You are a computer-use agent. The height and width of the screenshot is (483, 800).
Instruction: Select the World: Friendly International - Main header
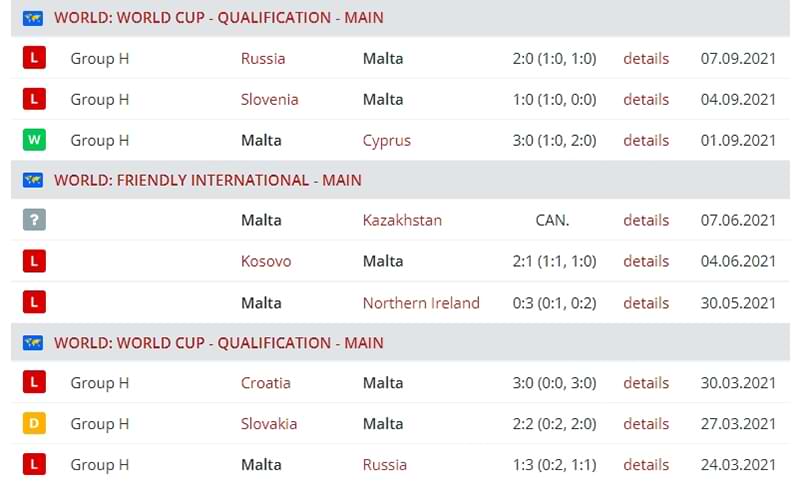tap(208, 180)
